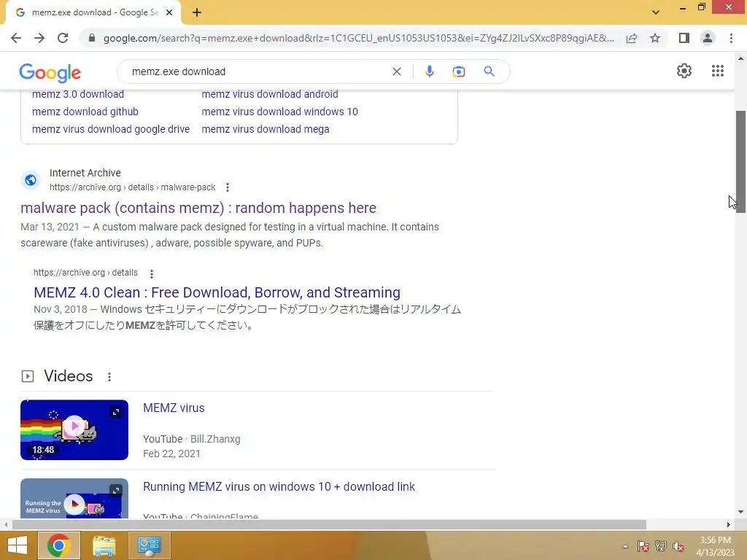Open options for Internet Archive result
This screenshot has width=747, height=560.
228,187
